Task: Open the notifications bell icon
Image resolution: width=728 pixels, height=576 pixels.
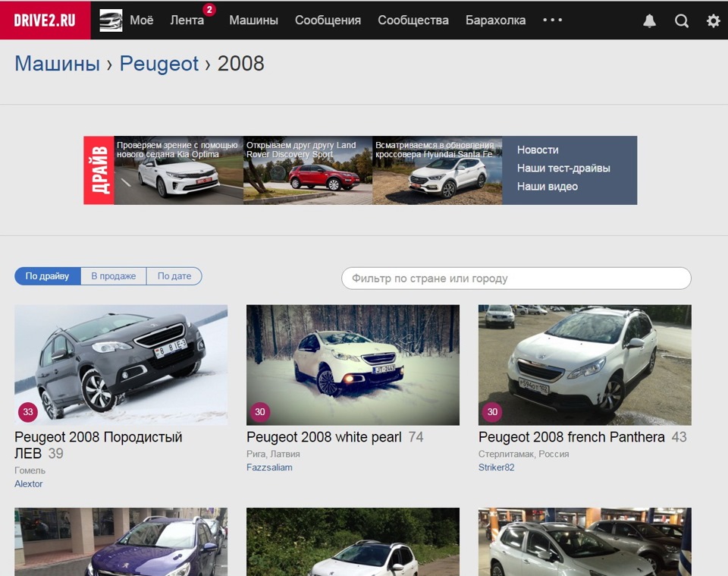Action: pos(650,20)
